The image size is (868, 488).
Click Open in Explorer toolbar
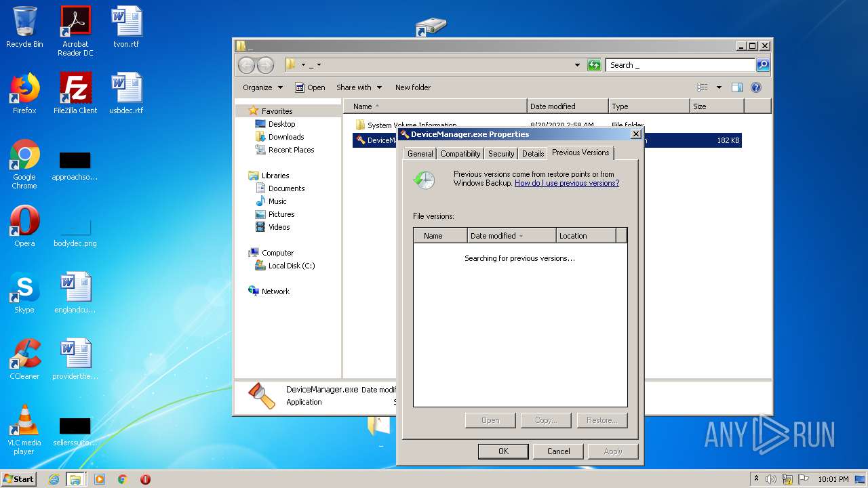point(310,87)
